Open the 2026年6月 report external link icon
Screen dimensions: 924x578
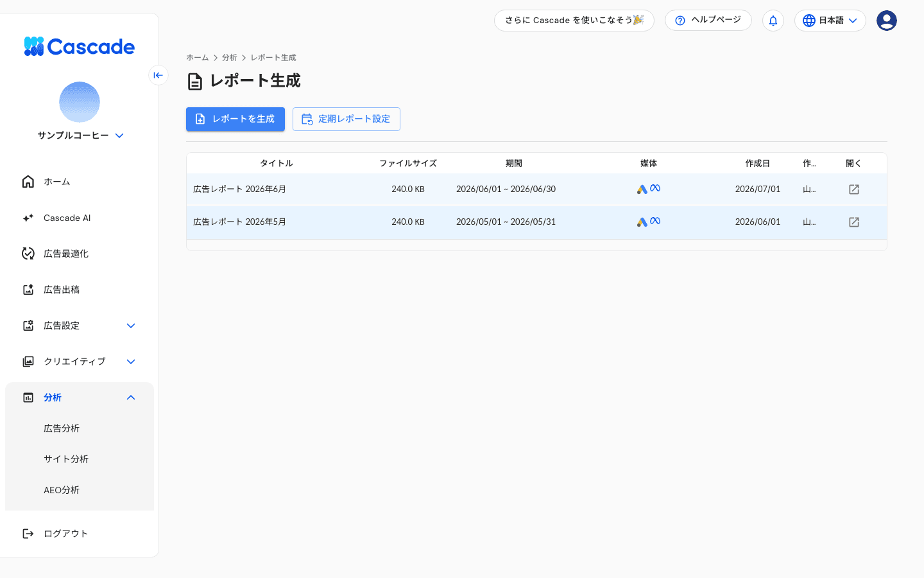click(x=854, y=189)
